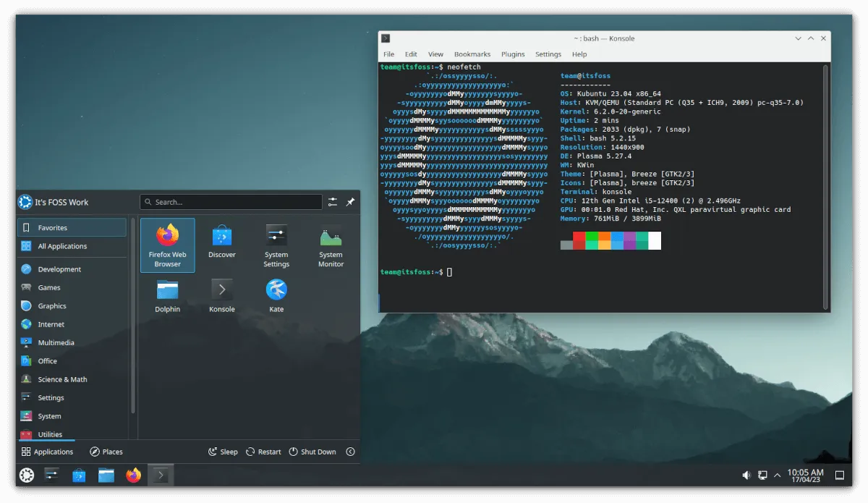868x503 pixels.
Task: Click the Restart button
Action: coord(263,451)
